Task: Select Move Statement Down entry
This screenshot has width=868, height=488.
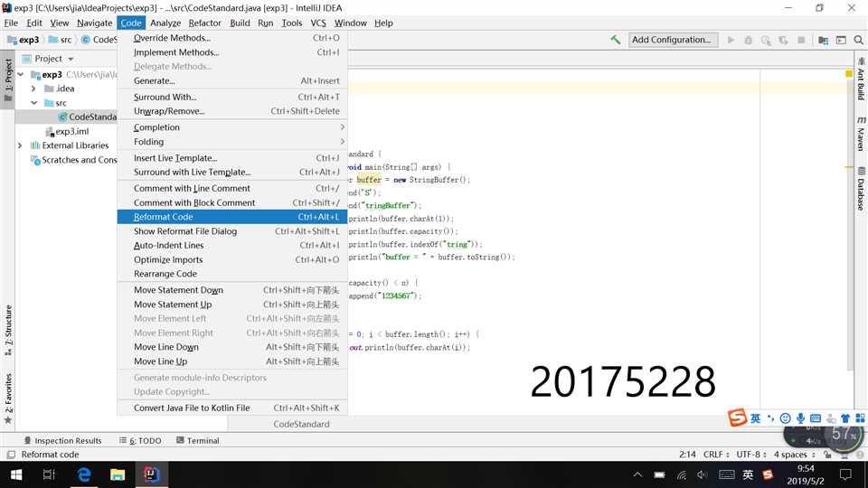Action: pos(232,290)
